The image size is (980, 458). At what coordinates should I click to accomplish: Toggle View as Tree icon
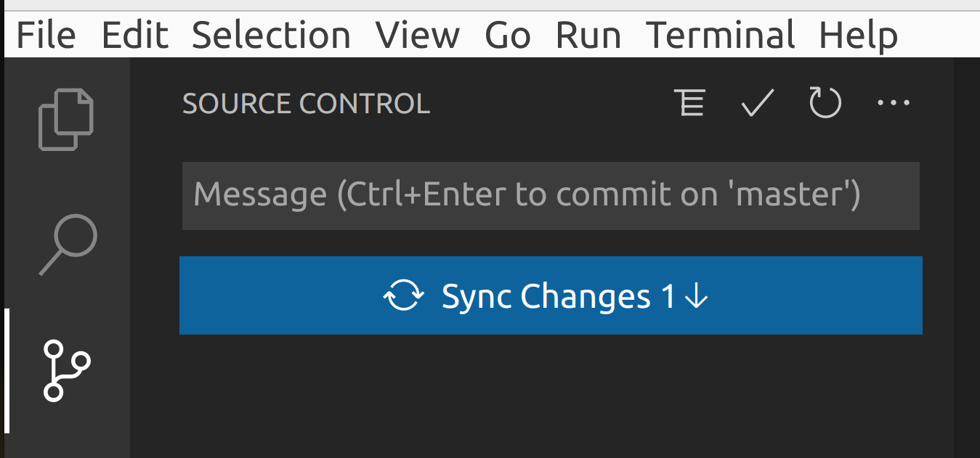click(689, 103)
